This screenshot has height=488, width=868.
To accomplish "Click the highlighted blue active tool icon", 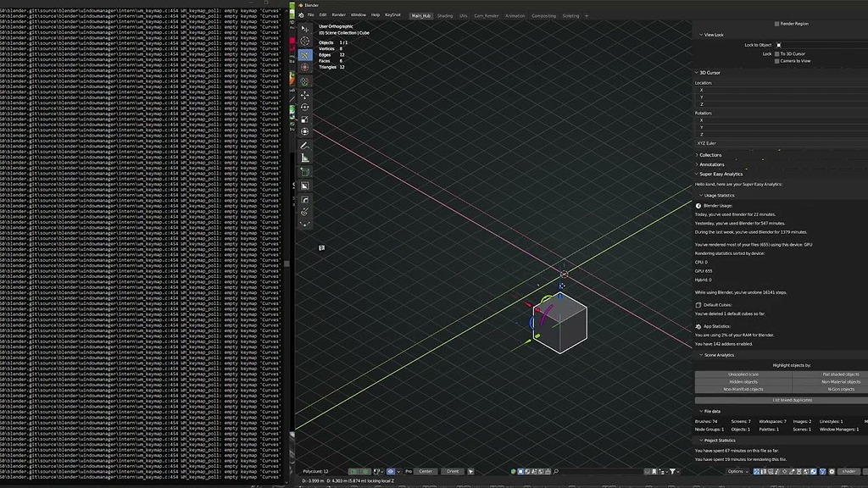I will 304,55.
